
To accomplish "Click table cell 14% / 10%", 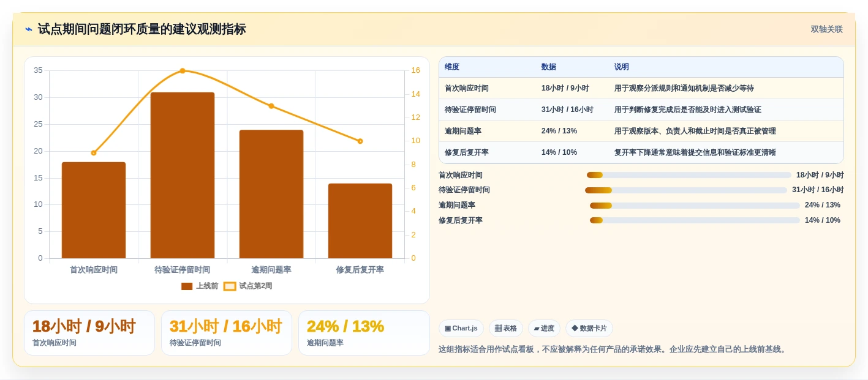I will click(559, 152).
